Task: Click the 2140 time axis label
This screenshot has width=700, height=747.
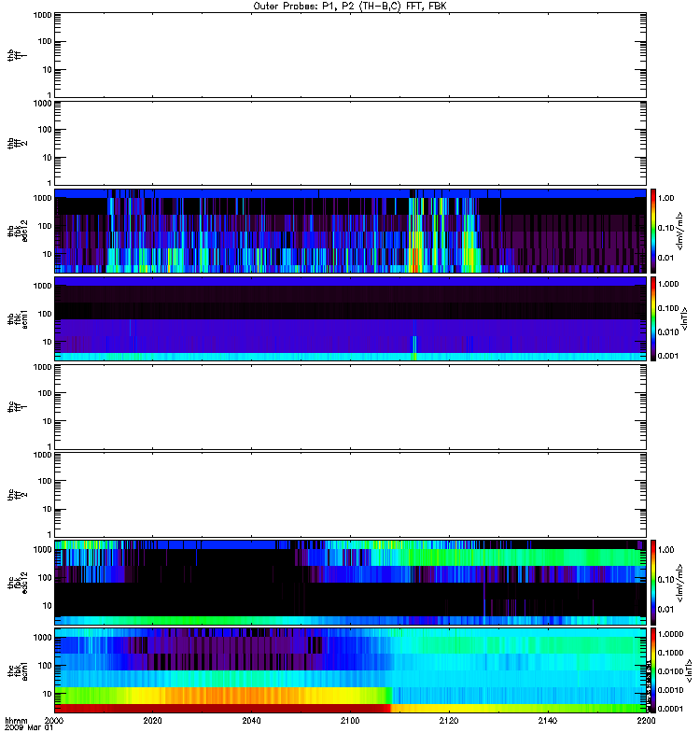Action: coord(548,721)
